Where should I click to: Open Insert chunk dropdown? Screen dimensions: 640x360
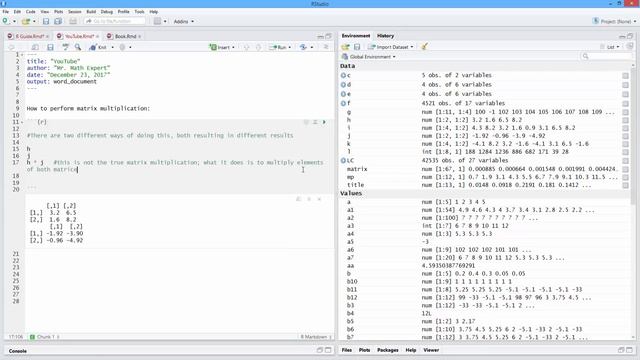click(222, 47)
